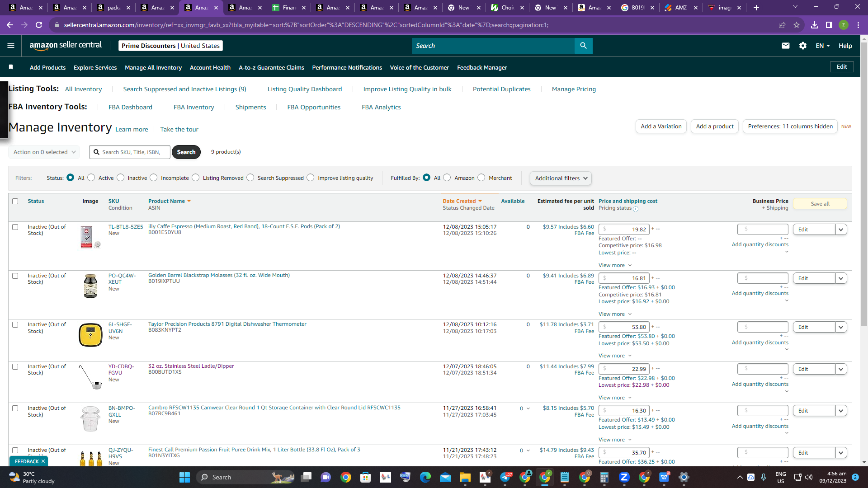
Task: Select the Incomplete status radio button
Action: [154, 178]
